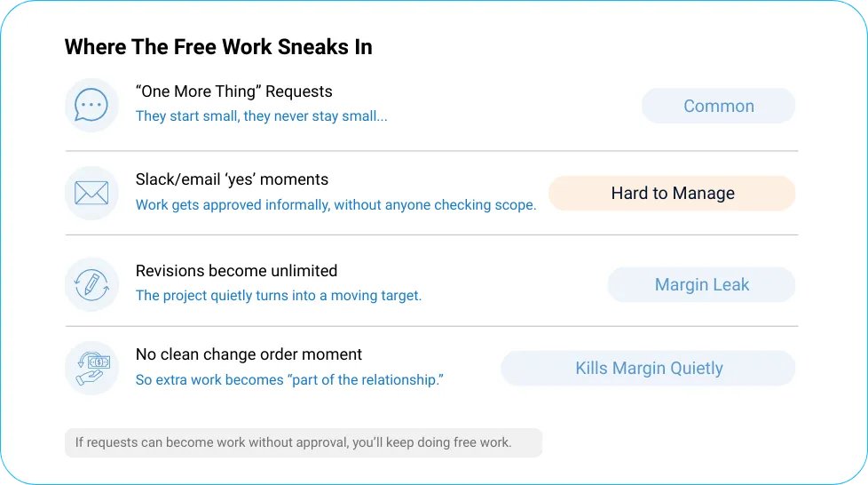The image size is (868, 485).
Task: Click the pencil revisions cycle icon
Action: click(92, 284)
